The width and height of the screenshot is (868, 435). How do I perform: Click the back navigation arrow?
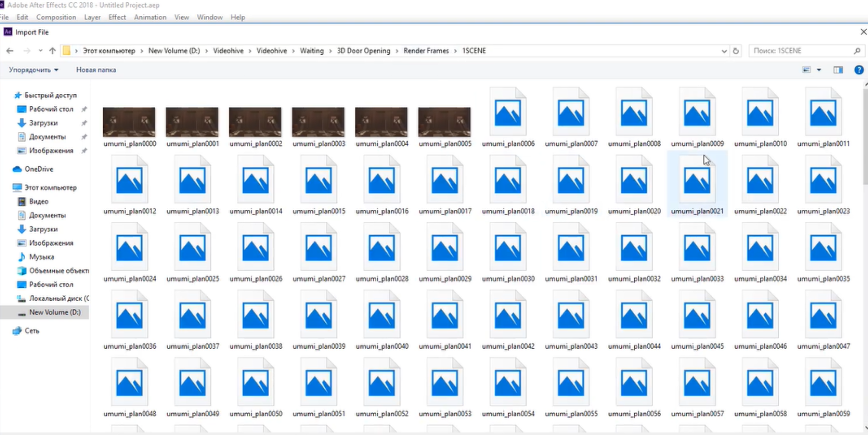(10, 51)
